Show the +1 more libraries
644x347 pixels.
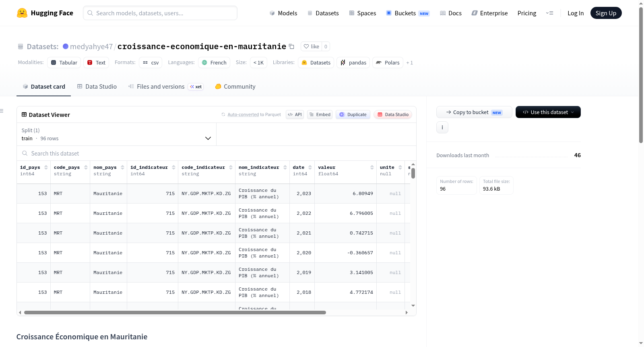[409, 62]
